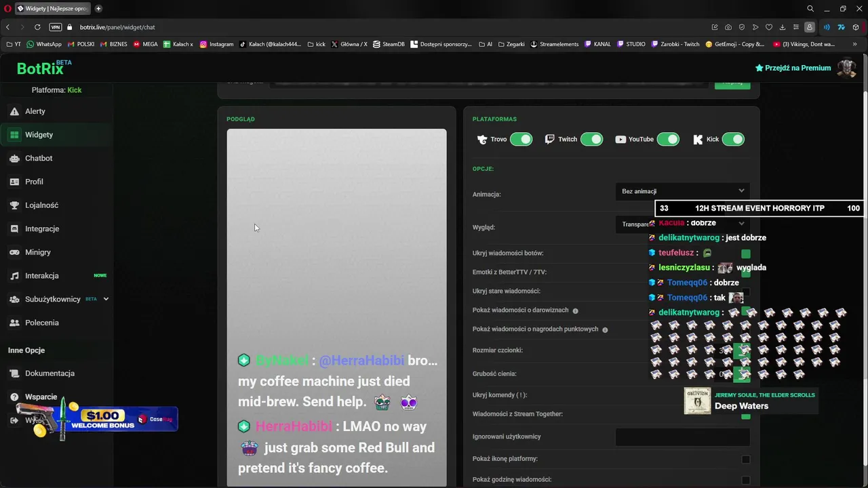Open the kick bookmarks folder
Screen dimensions: 868x488
316,44
